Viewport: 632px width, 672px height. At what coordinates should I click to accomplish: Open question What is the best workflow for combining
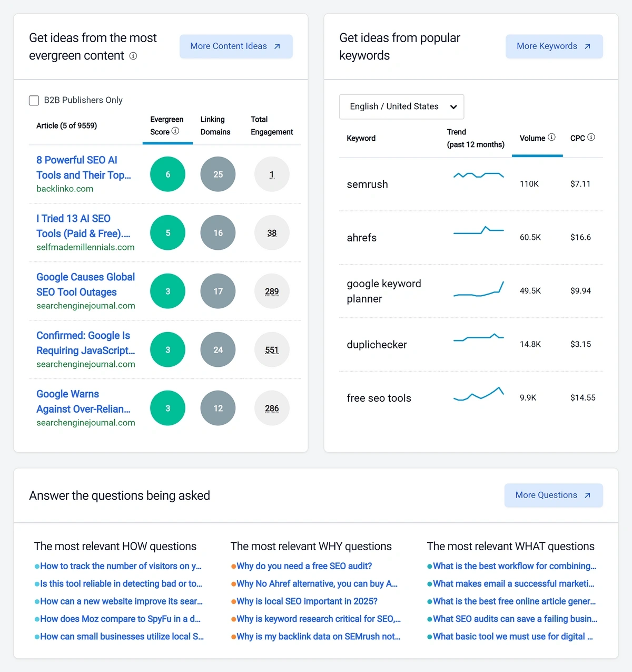pos(515,566)
